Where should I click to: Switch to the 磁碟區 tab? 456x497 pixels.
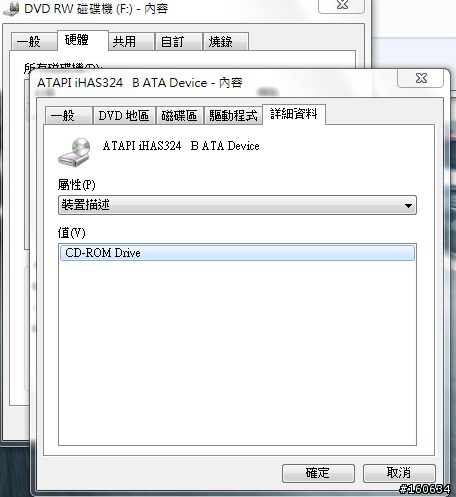click(179, 116)
